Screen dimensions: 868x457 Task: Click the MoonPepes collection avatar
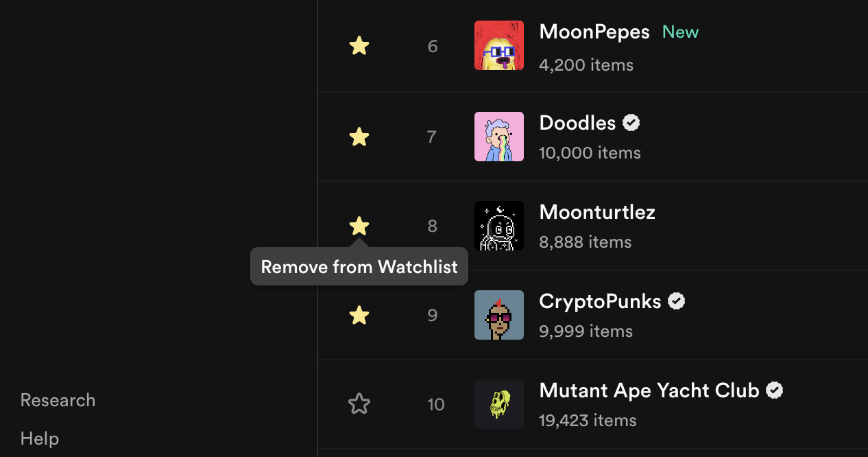coord(498,45)
